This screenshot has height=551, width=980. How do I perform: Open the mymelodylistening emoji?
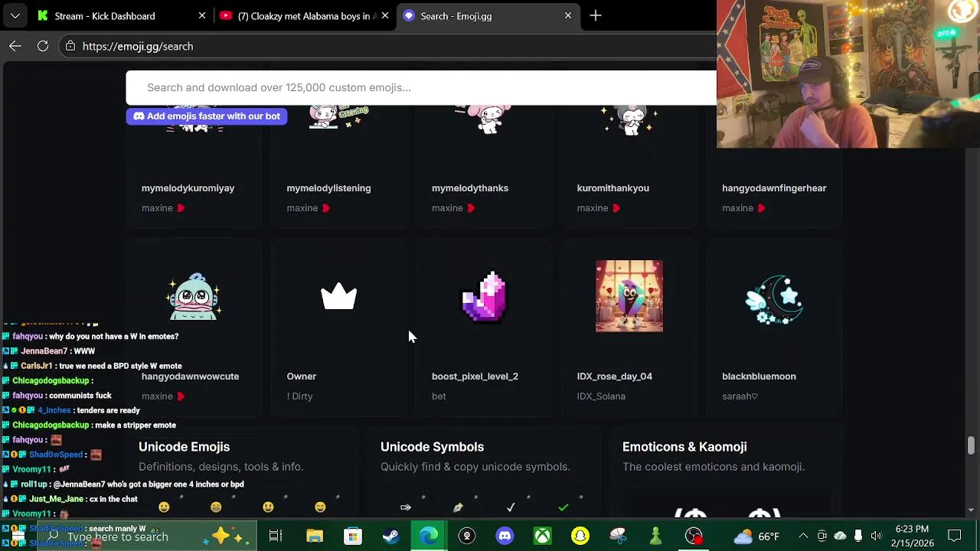328,188
